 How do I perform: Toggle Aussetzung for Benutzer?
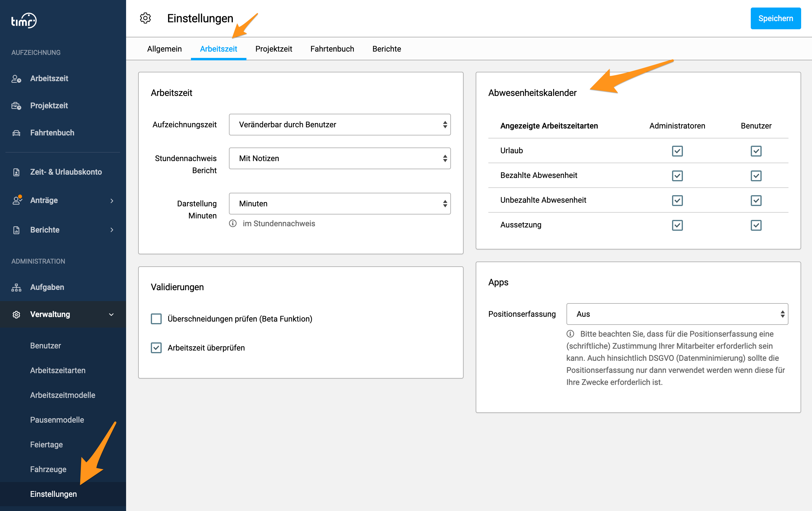point(756,225)
